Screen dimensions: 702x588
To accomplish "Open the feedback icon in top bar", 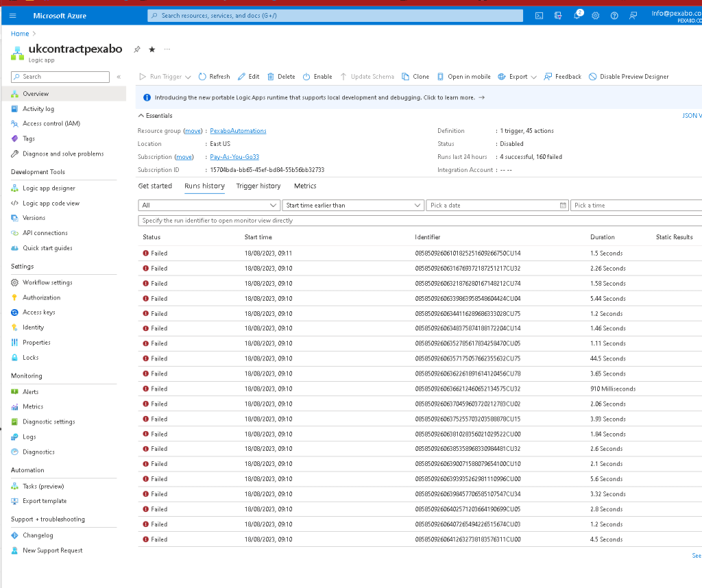I will pos(633,16).
